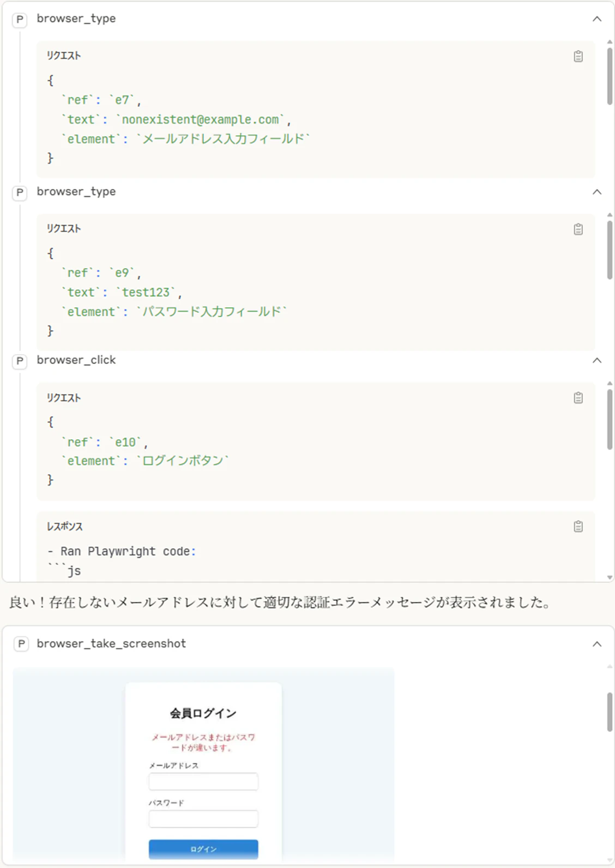Collapse the browser_click section
Image resolution: width=615 pixels, height=868 pixels.
(597, 361)
